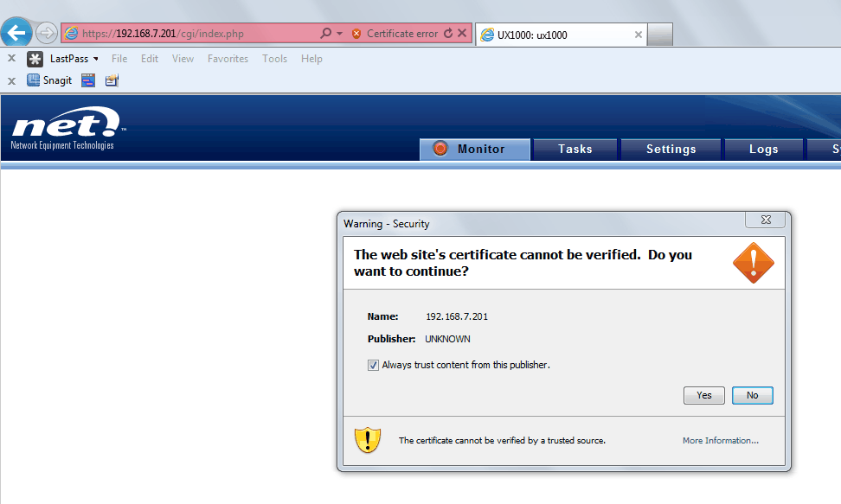Click the search magnifier icon in address bar
841x504 pixels.
325,34
